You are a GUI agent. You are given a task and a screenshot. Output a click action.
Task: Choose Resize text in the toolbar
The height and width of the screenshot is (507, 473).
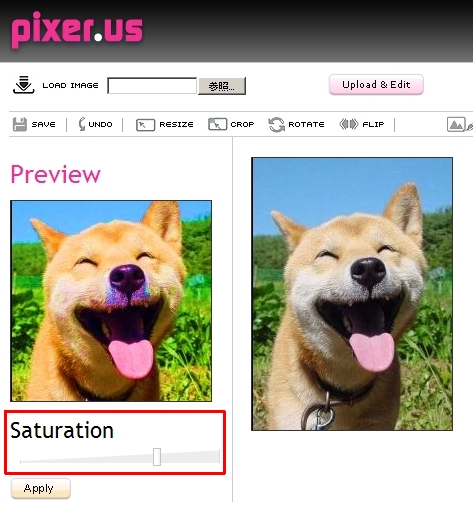coord(176,124)
